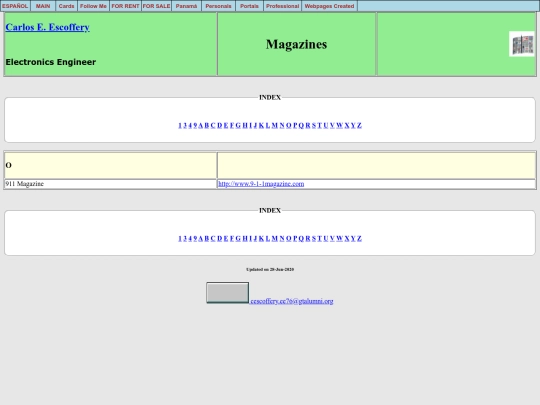Image resolution: width=540 pixels, height=405 pixels.
Task: Email ceescoffery.ee76@gtalumni.org link
Action: [x=292, y=301]
